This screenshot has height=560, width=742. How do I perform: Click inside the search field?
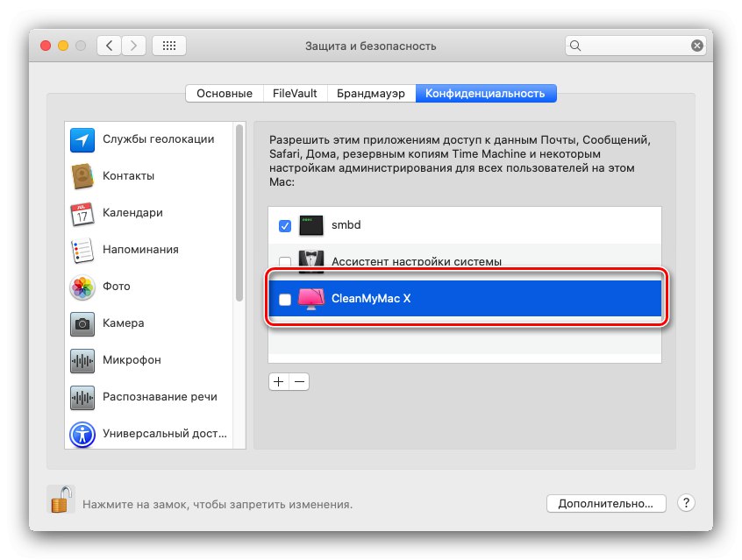[x=634, y=45]
